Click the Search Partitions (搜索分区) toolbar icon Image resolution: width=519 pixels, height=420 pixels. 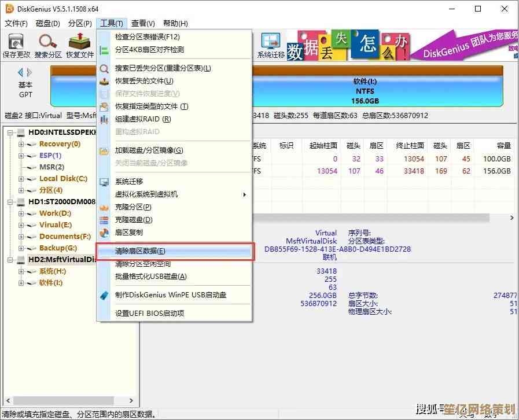(x=48, y=46)
